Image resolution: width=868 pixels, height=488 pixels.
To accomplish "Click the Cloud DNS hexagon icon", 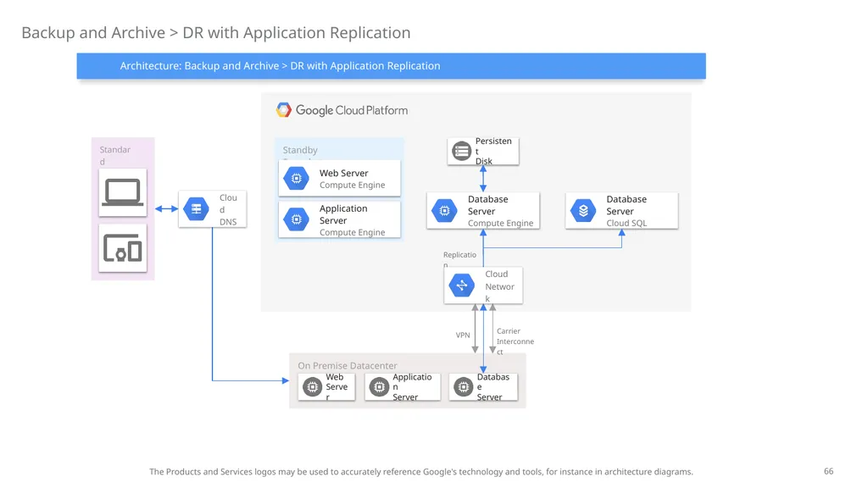I will [196, 208].
